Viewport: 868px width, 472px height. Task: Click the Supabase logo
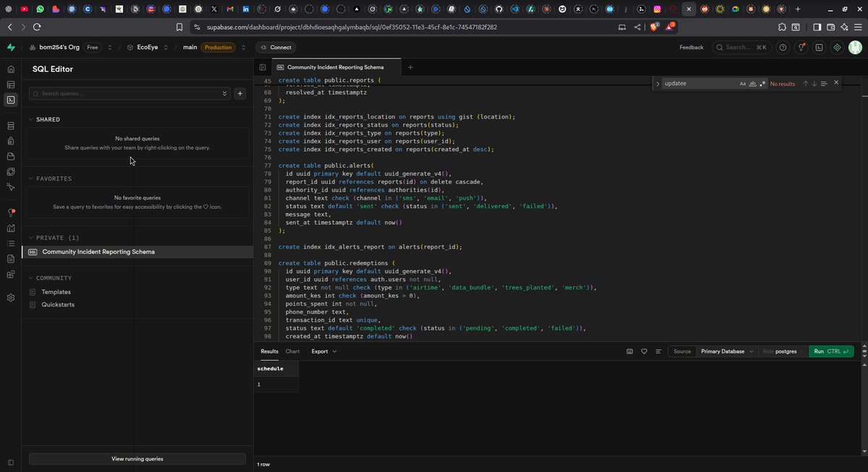[x=11, y=47]
